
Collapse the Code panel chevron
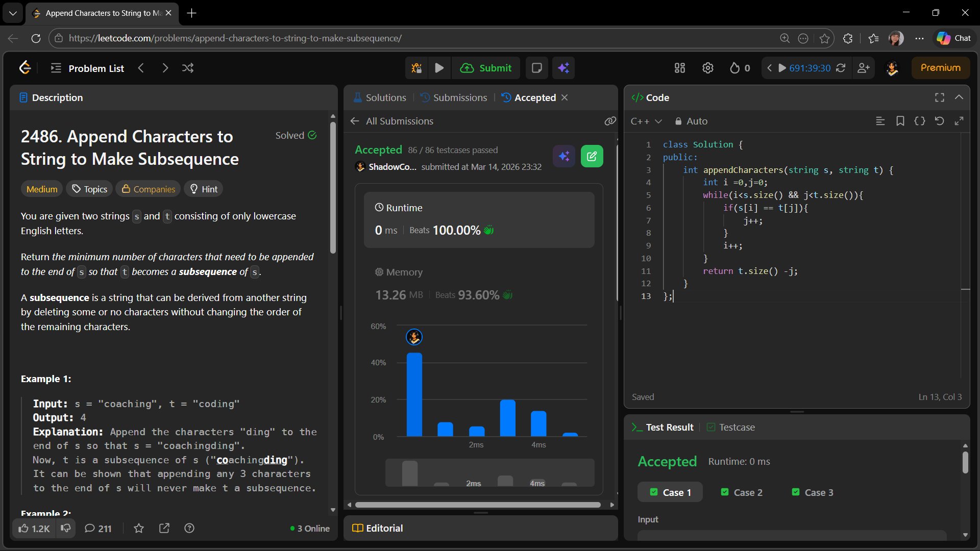click(959, 97)
